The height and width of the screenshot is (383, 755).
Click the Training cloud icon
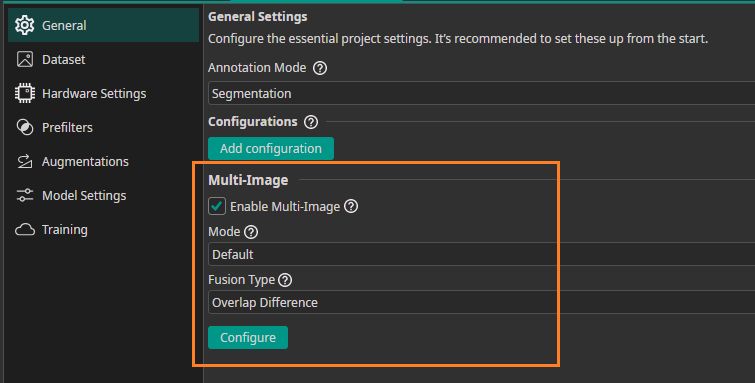[25, 229]
